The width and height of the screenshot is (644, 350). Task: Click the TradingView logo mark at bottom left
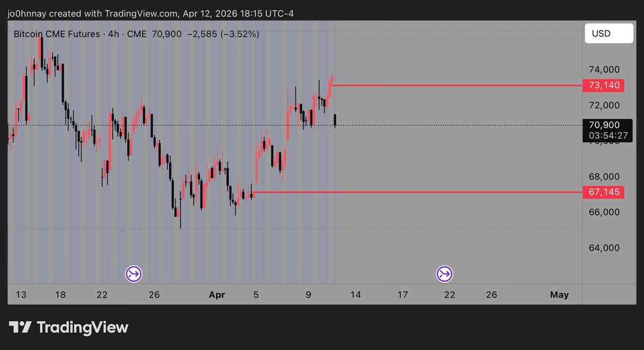coord(20,327)
